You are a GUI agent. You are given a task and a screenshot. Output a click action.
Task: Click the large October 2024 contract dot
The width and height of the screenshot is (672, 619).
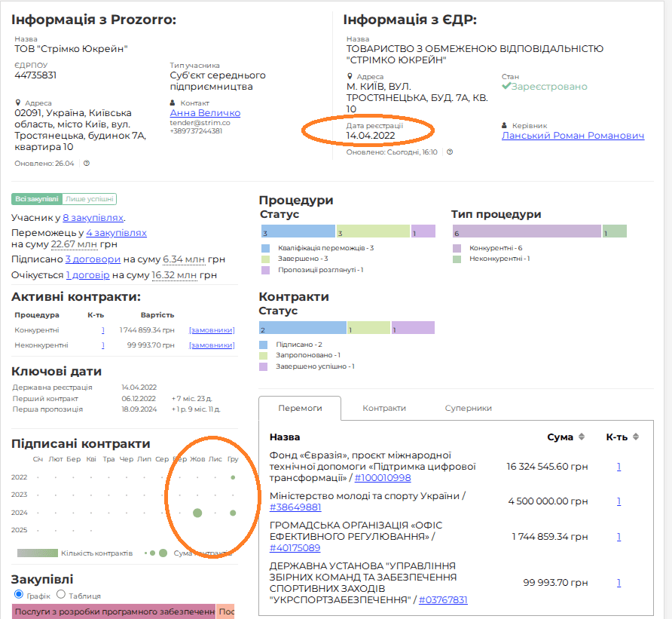pyautogui.click(x=197, y=513)
